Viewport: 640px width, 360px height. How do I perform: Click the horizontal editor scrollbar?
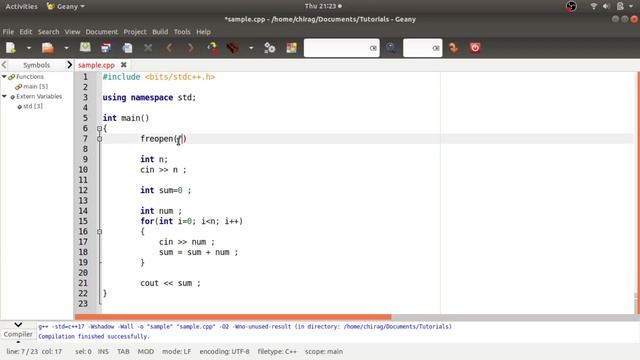click(233, 317)
